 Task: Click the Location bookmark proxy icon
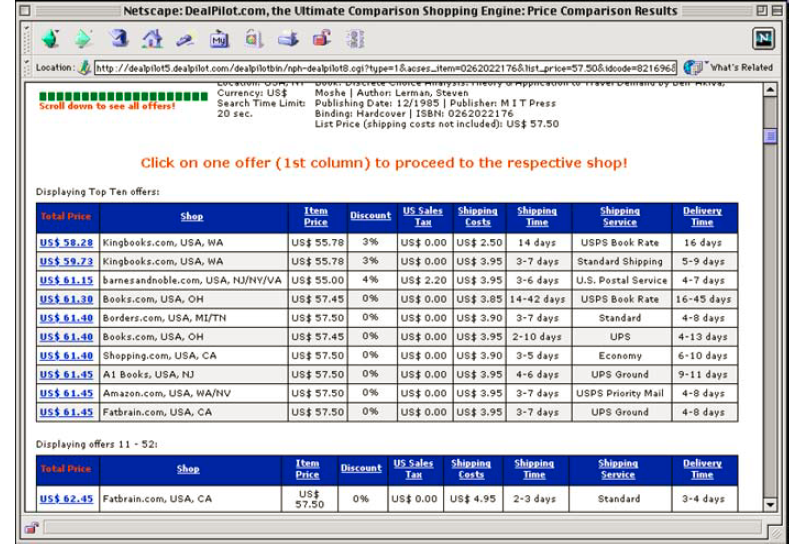point(84,67)
